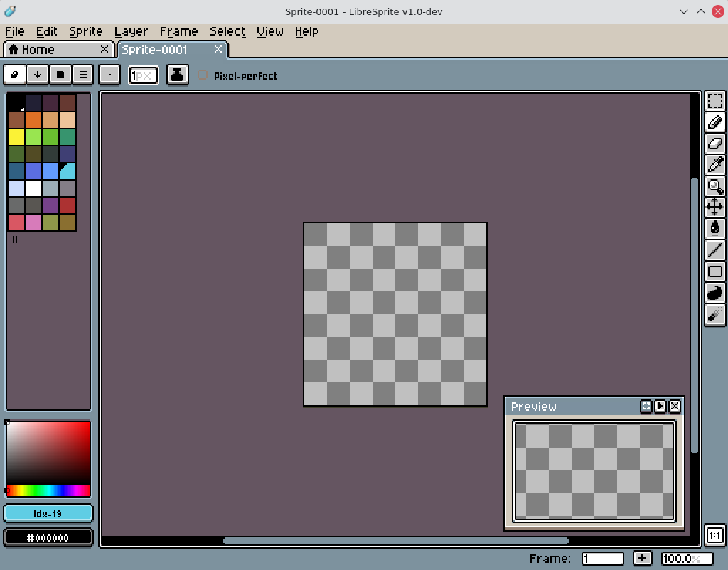Open the brush type selector

pyautogui.click(x=109, y=75)
